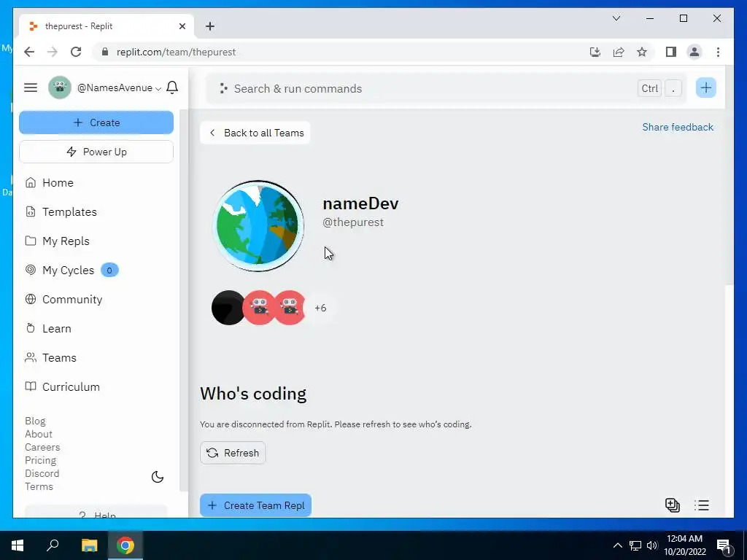
Task: Select the thepurest - Replit tab
Action: click(106, 26)
